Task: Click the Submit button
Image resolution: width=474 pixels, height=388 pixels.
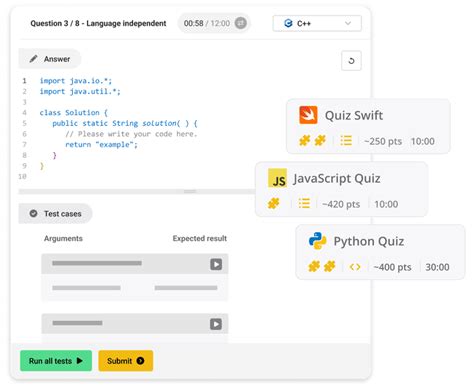Action: pos(126,361)
